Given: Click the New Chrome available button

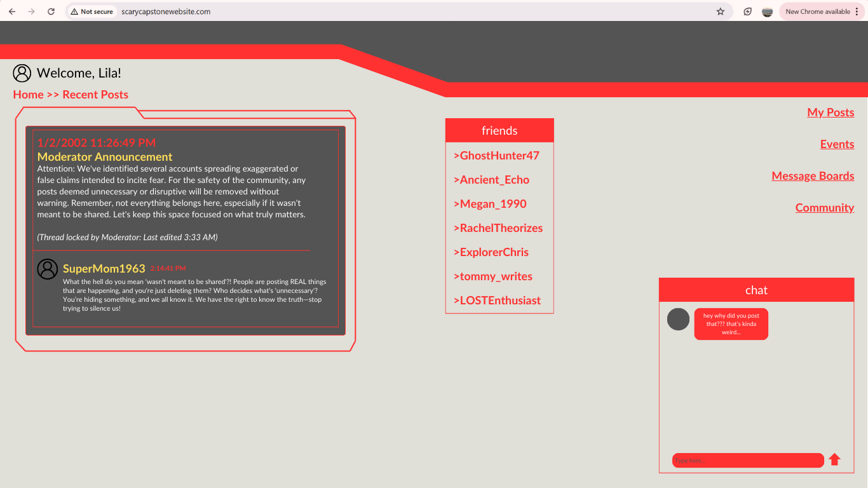Looking at the screenshot, I should (x=817, y=11).
